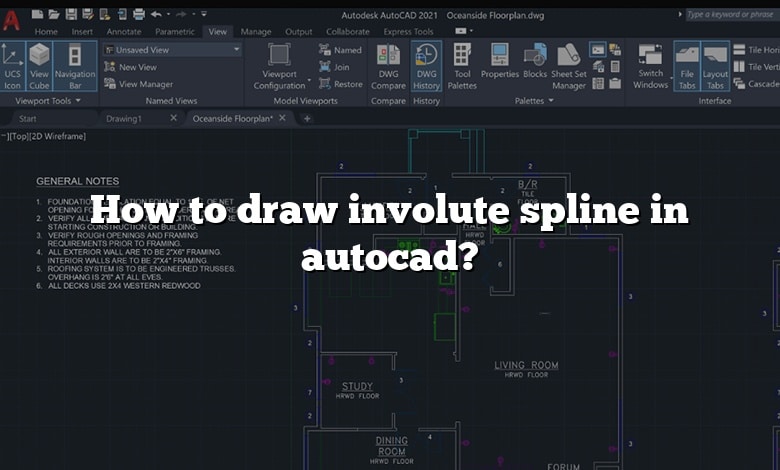
Task: Click the New drawing icon
Action: [37, 14]
